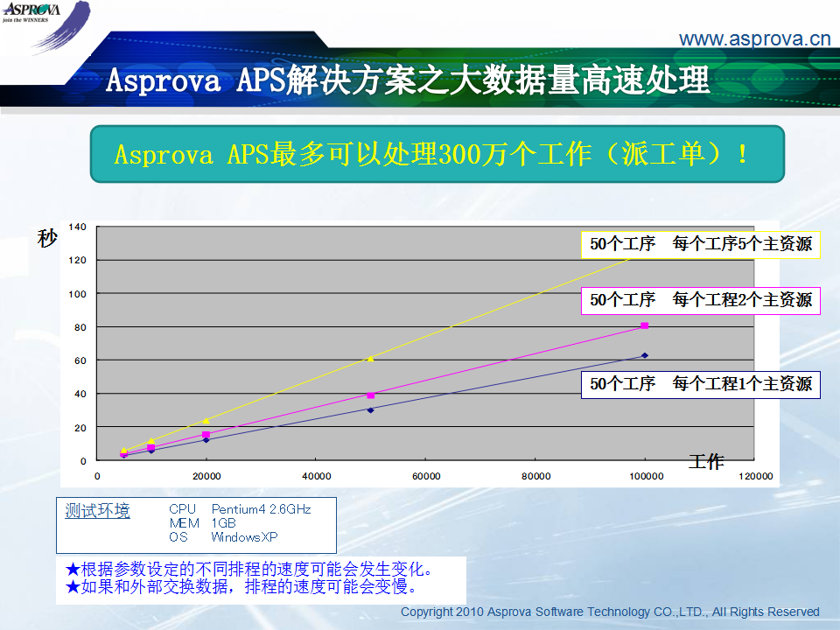Viewport: 840px width, 630px height.
Task: Click the y-axis value 60
Action: (80, 361)
